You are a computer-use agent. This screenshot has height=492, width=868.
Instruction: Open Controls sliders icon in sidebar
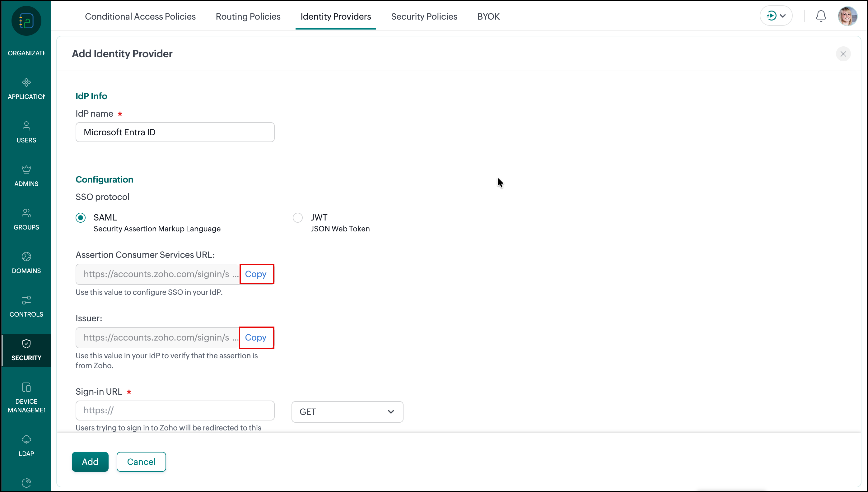pyautogui.click(x=26, y=300)
